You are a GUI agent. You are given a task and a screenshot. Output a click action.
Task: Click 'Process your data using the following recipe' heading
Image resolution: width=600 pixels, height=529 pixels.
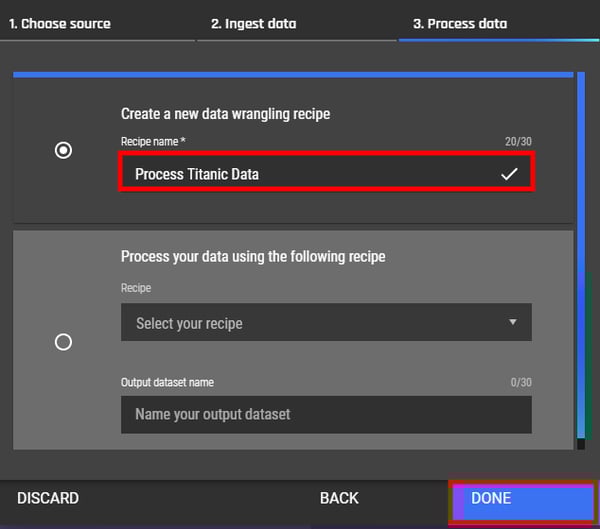(253, 257)
